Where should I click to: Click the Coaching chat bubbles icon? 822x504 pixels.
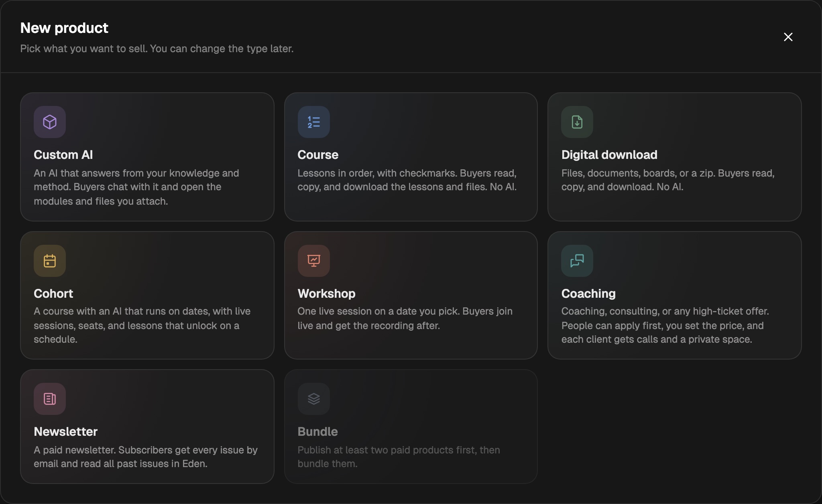click(x=577, y=261)
